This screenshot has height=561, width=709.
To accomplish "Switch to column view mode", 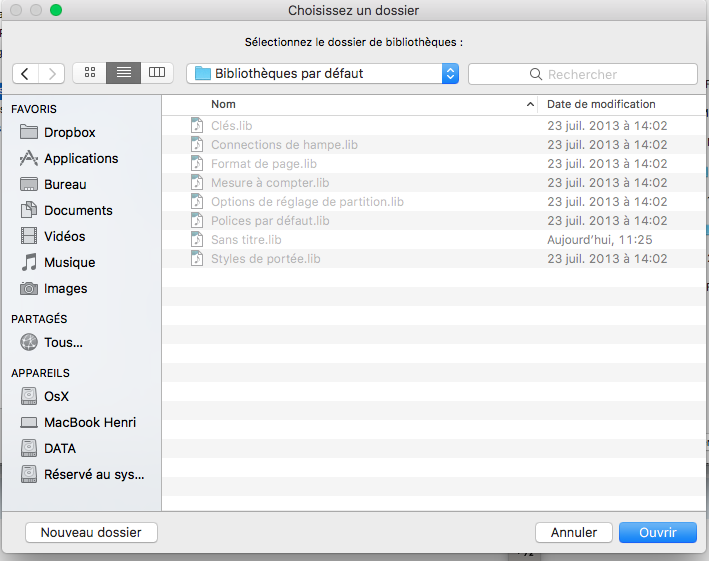I will point(156,73).
